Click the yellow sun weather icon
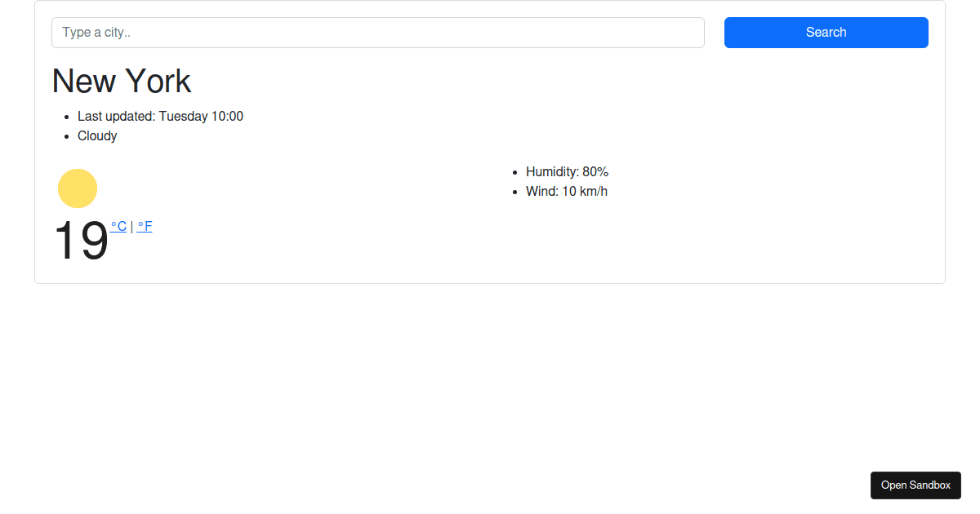The width and height of the screenshot is (980, 514). pos(78,188)
